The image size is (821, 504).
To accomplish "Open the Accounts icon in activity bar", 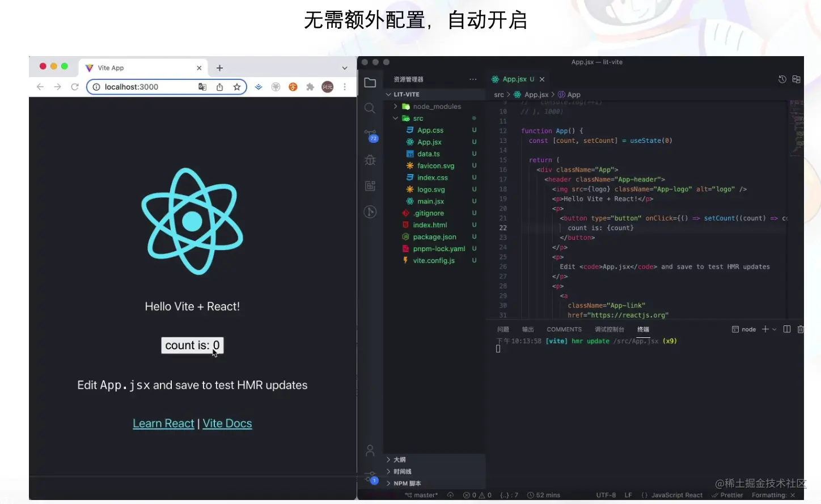I will coord(370,451).
